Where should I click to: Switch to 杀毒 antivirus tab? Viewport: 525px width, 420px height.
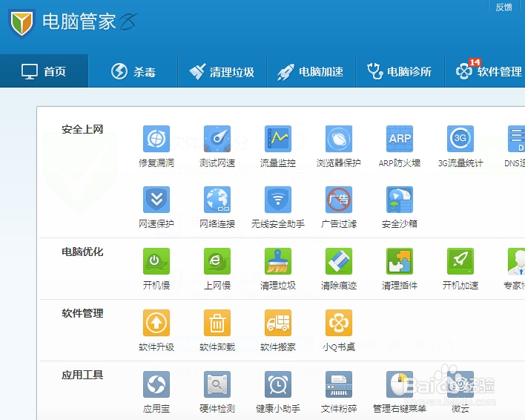tap(133, 71)
